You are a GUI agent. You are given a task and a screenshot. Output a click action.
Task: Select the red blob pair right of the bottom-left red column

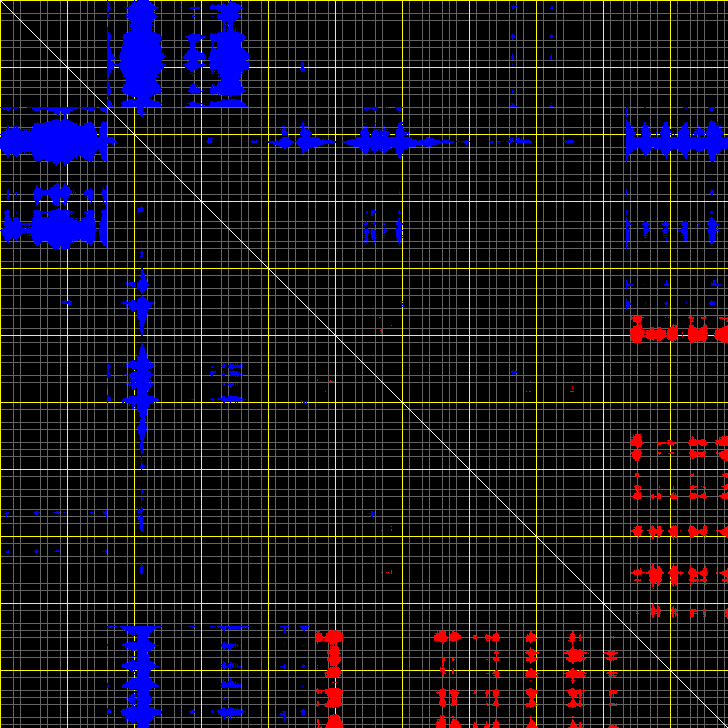point(448,677)
